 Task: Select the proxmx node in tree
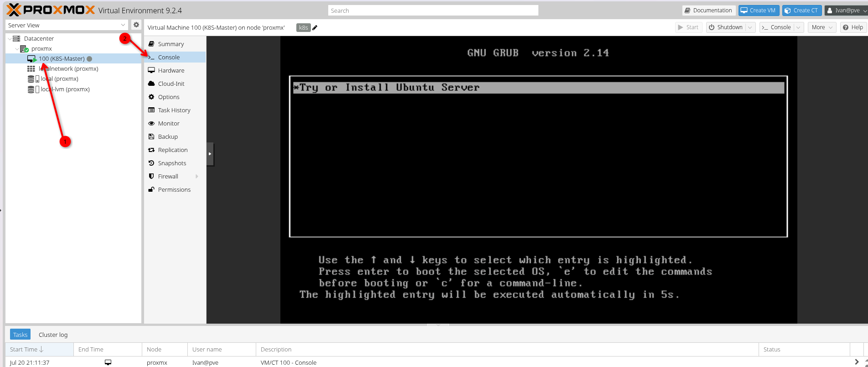[41, 48]
